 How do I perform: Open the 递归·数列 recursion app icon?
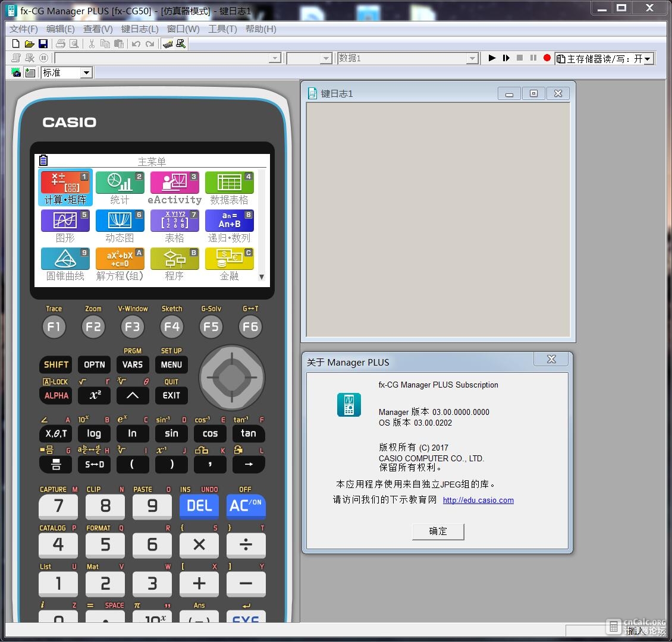(x=230, y=226)
